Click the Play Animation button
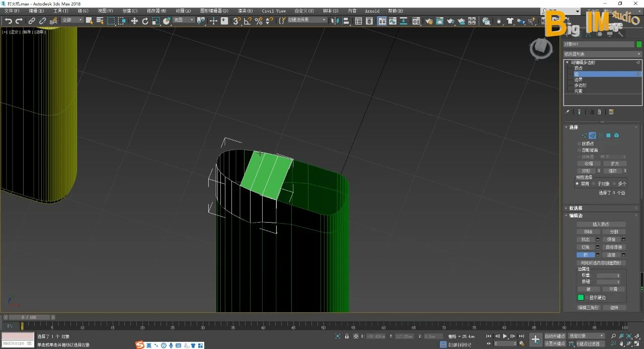This screenshot has width=644, height=349. 505,336
